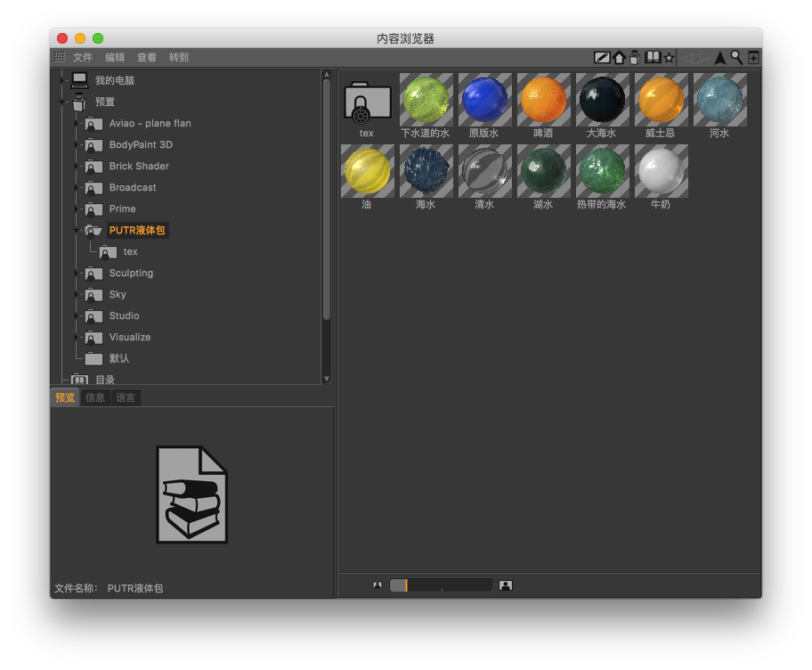Click the pencil edit icon in the toolbar
The height and width of the screenshot is (670, 812).
point(602,58)
